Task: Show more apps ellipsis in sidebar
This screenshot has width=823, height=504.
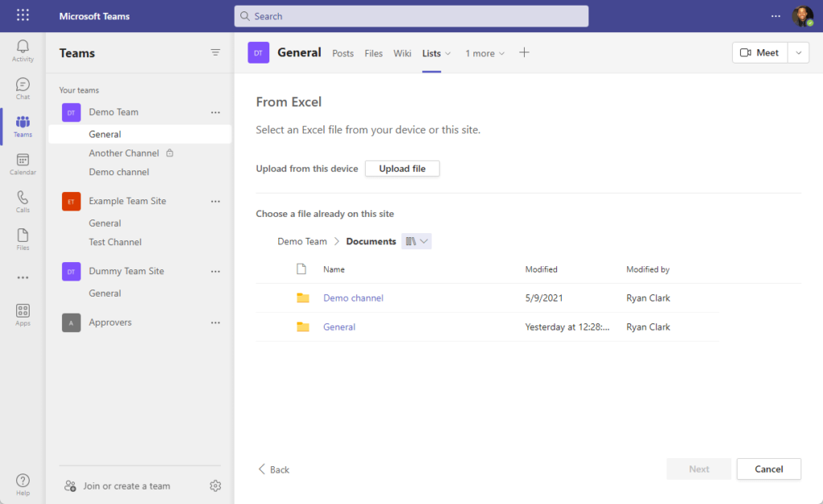Action: click(23, 277)
